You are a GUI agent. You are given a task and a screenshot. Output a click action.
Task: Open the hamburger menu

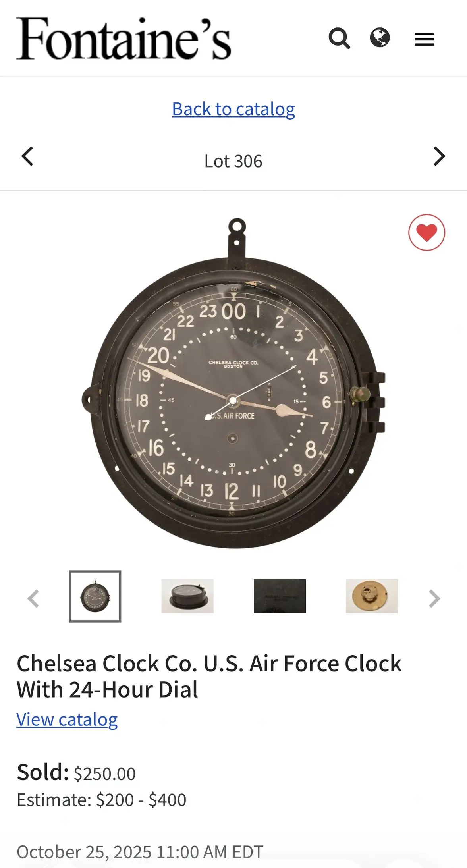coord(425,39)
